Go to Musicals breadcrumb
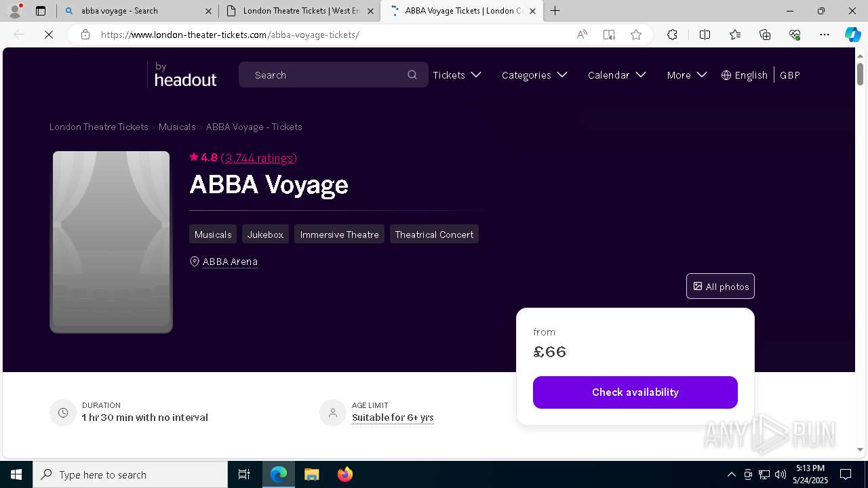The height and width of the screenshot is (488, 868). 177,127
